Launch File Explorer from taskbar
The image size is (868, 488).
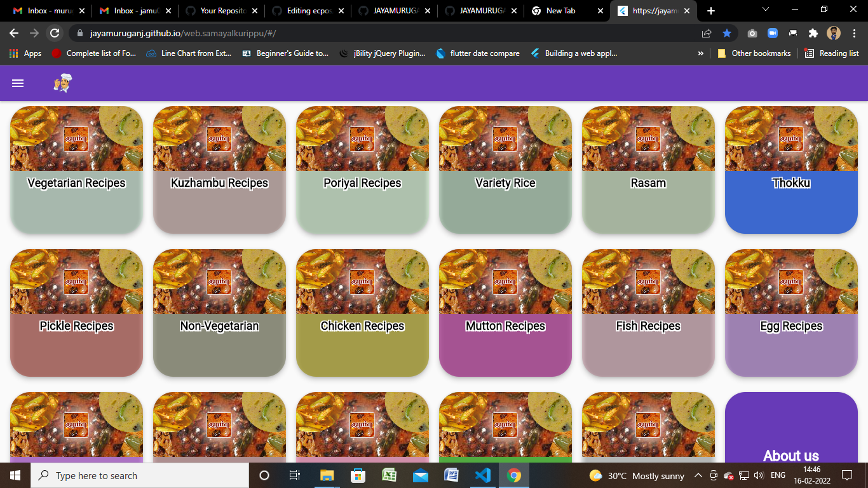(327, 475)
